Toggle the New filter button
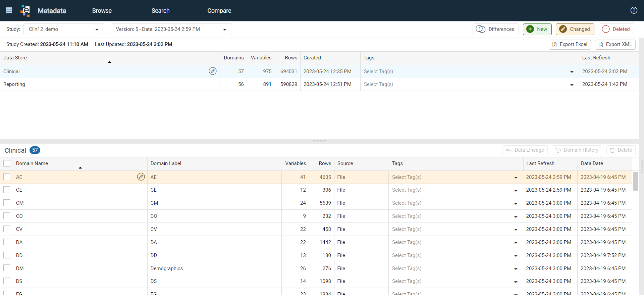The image size is (644, 295). 537,29
